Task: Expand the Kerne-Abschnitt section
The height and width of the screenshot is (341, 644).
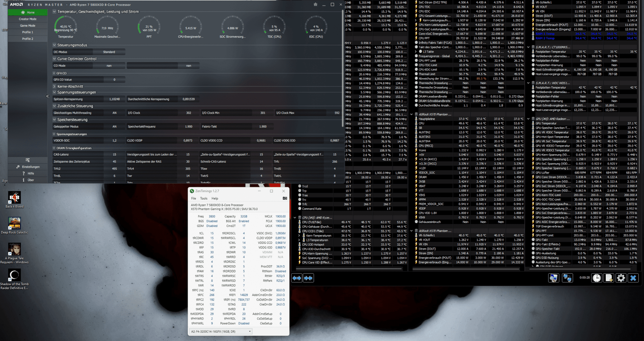Action: (x=54, y=86)
